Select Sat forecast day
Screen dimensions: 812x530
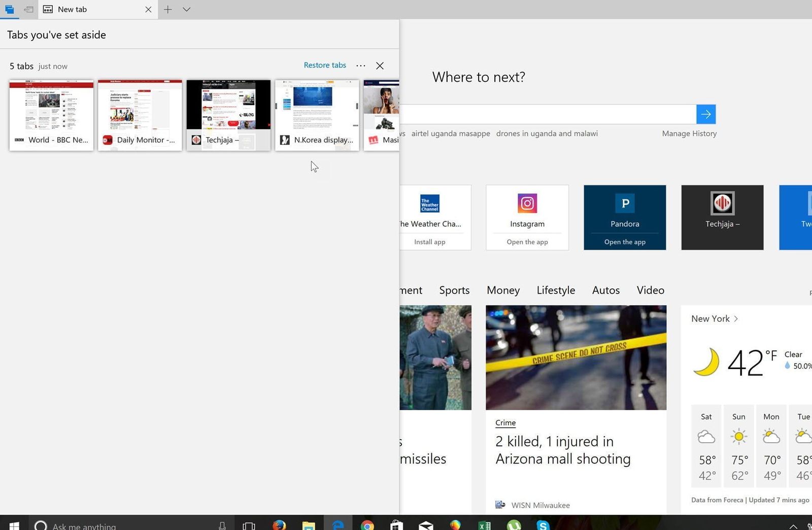706,447
